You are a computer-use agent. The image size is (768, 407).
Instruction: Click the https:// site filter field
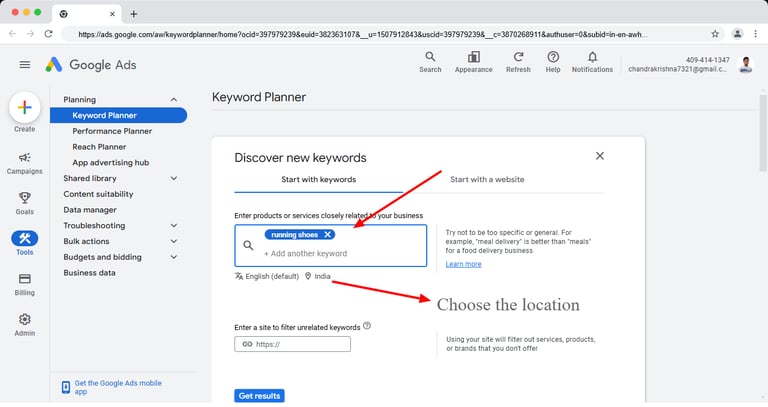(x=292, y=344)
